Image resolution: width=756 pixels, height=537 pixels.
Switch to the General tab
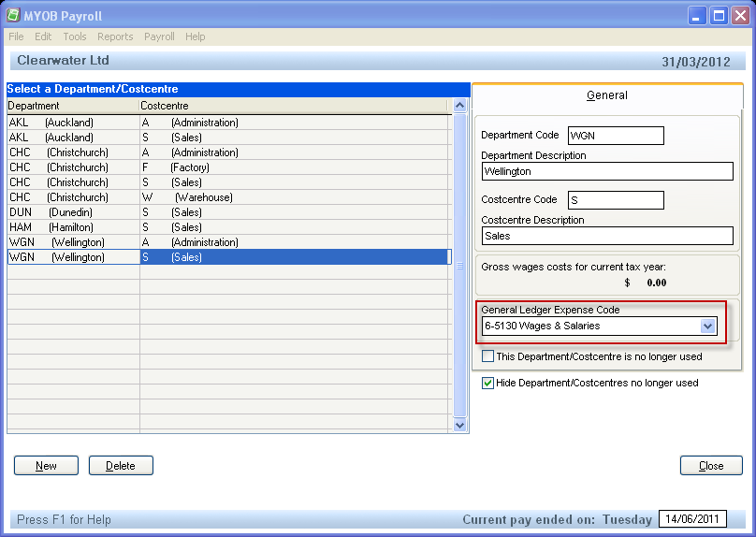[x=607, y=95]
